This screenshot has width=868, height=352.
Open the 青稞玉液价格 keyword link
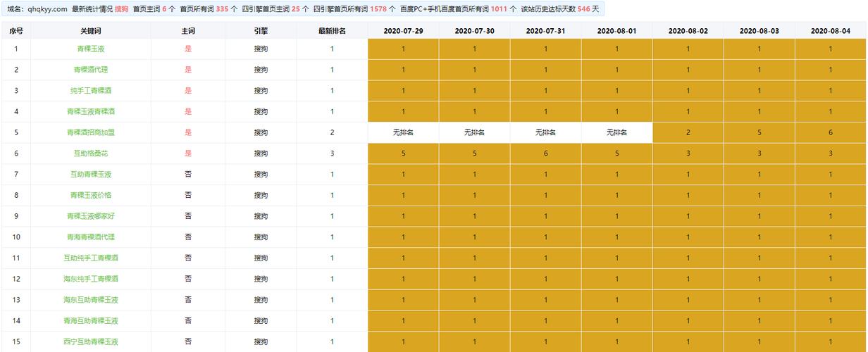click(x=91, y=195)
